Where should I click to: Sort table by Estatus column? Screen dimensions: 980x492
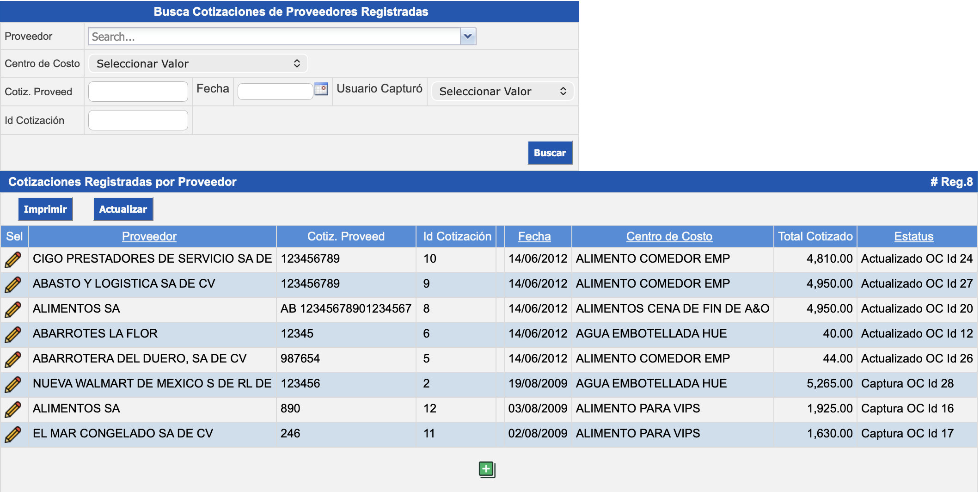pyautogui.click(x=913, y=236)
